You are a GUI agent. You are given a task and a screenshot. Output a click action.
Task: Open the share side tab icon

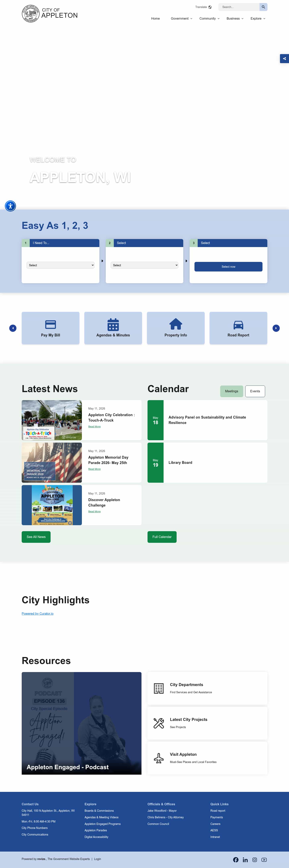pos(284,59)
